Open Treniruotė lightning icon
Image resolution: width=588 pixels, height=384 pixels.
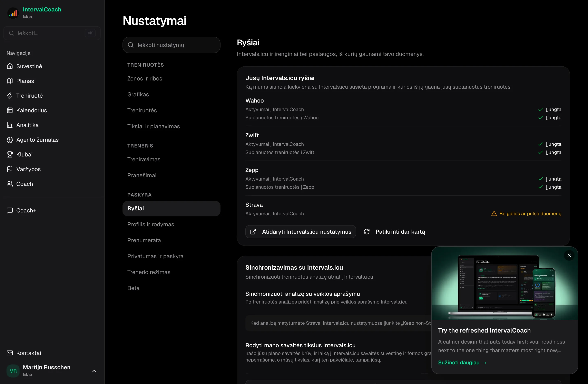[10, 96]
